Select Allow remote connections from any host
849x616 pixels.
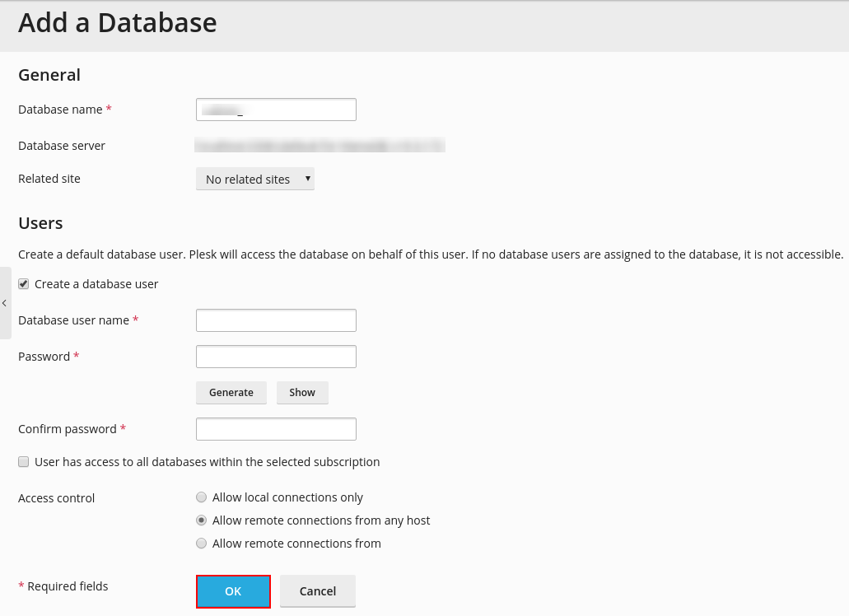202,520
